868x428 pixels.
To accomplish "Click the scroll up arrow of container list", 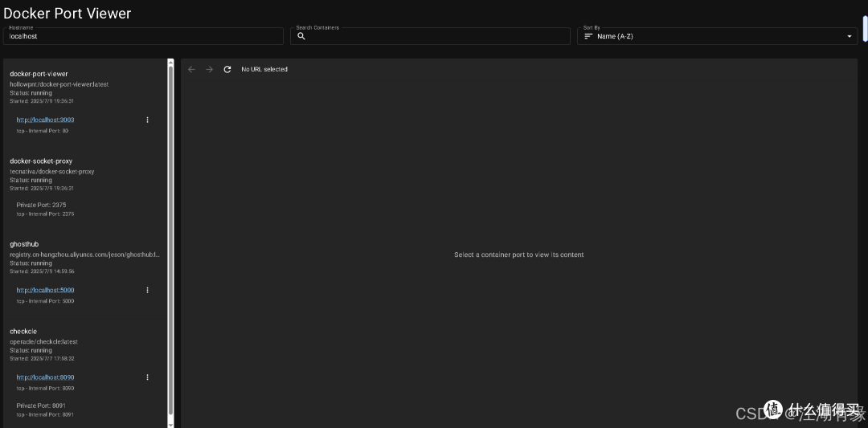I will (x=170, y=62).
